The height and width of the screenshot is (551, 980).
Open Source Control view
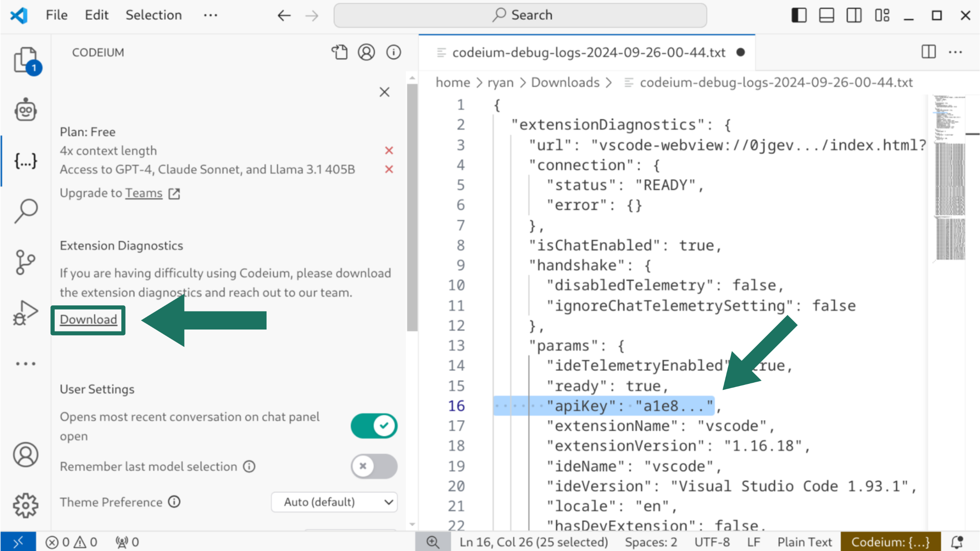[x=25, y=262]
